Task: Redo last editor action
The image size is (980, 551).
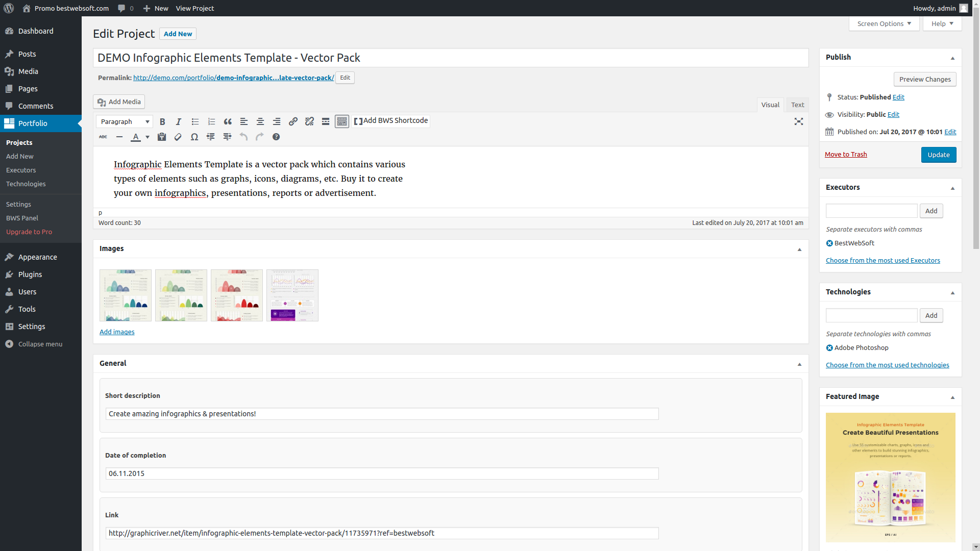Action: tap(260, 137)
